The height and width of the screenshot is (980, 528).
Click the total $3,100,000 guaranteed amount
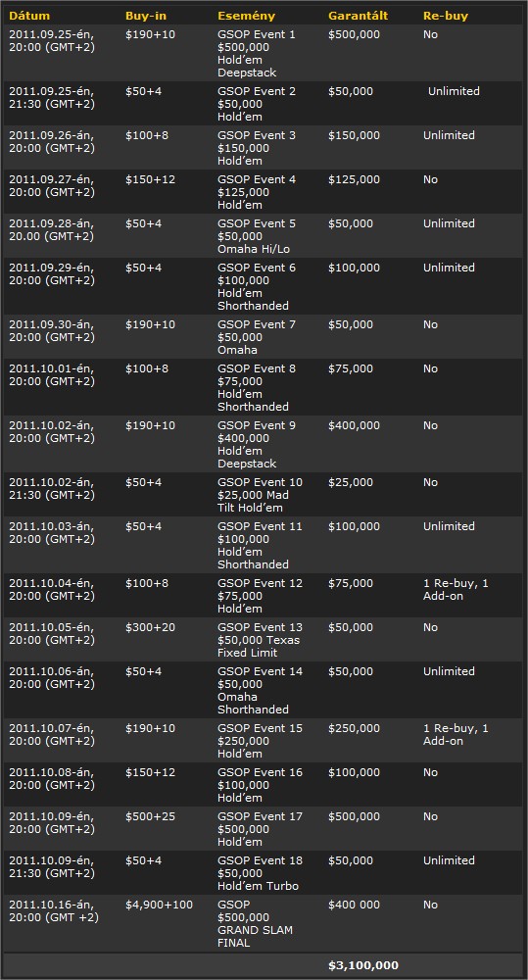[363, 965]
